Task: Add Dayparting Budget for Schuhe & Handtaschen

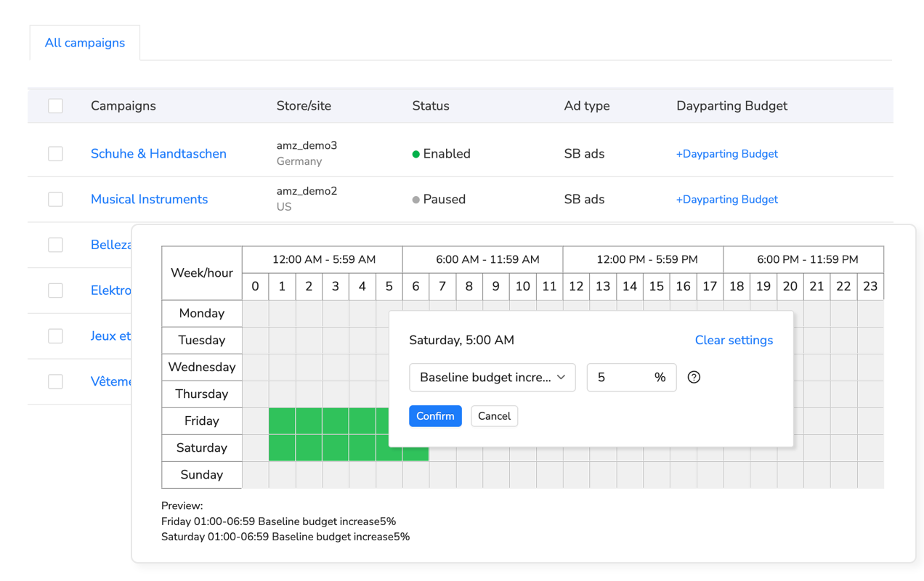Action: (x=726, y=153)
